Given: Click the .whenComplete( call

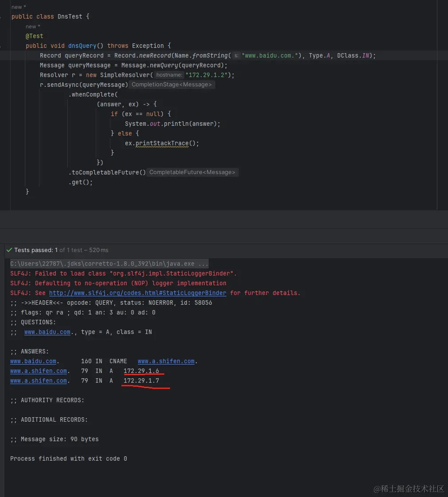Looking at the screenshot, I should pos(93,94).
